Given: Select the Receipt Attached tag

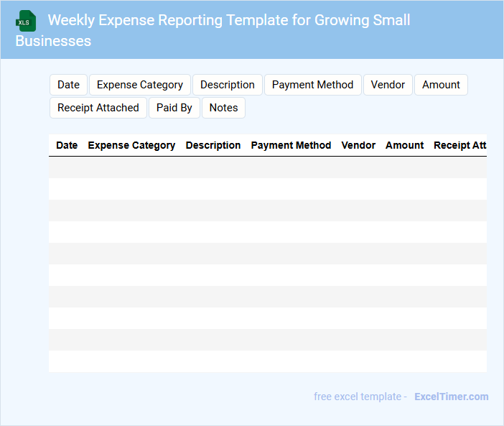Looking at the screenshot, I should [98, 108].
